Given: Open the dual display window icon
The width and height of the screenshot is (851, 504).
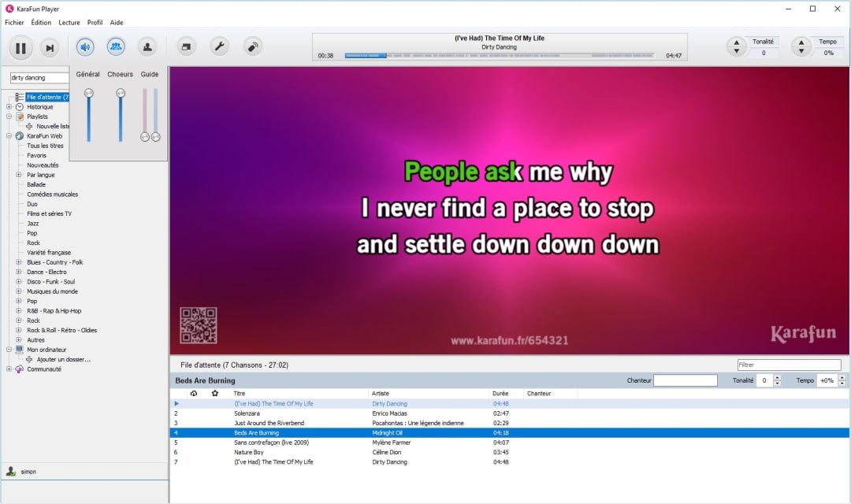Looking at the screenshot, I should pyautogui.click(x=187, y=46).
